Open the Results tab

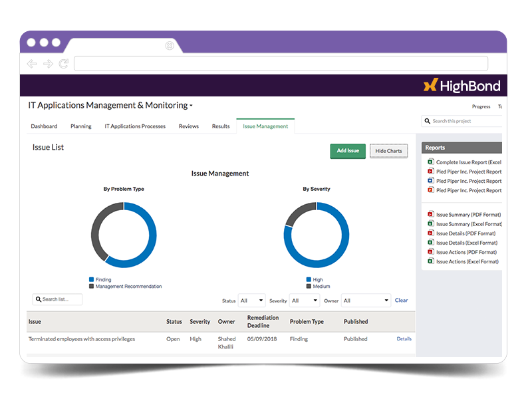click(x=221, y=126)
